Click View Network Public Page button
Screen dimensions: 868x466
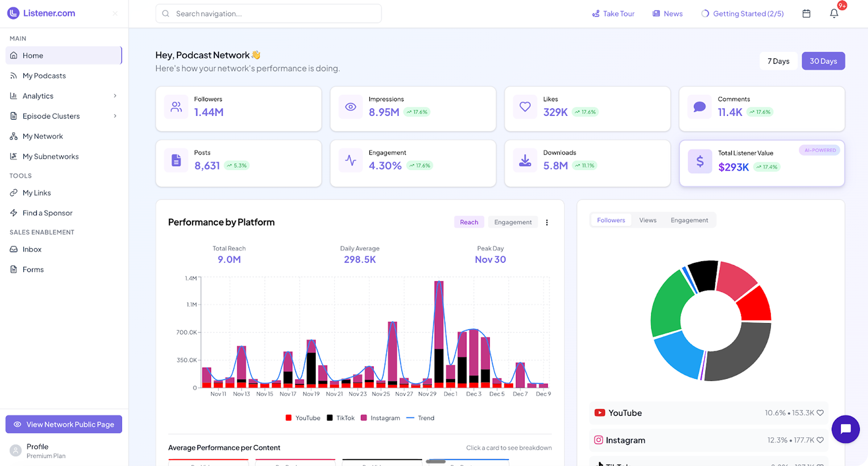(x=64, y=424)
